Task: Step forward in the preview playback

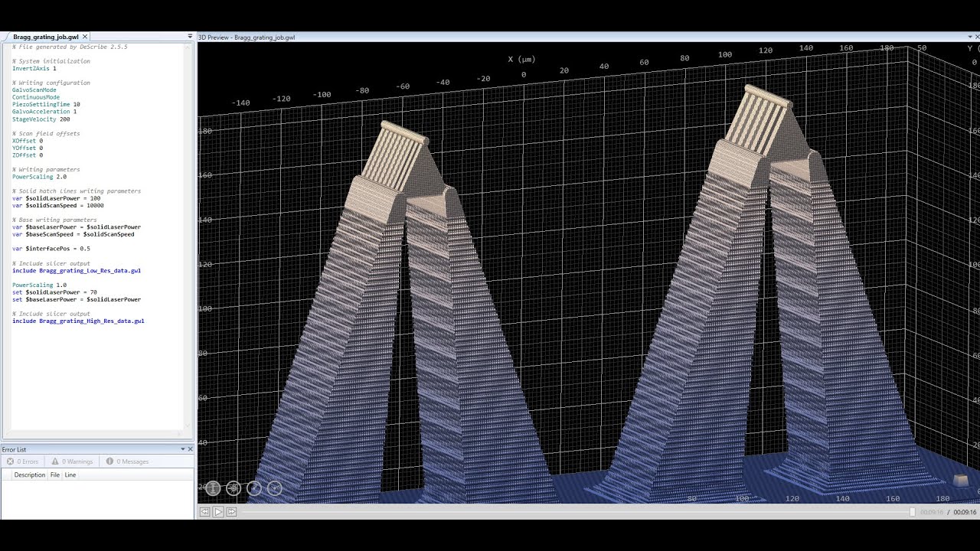Action: coord(231,512)
